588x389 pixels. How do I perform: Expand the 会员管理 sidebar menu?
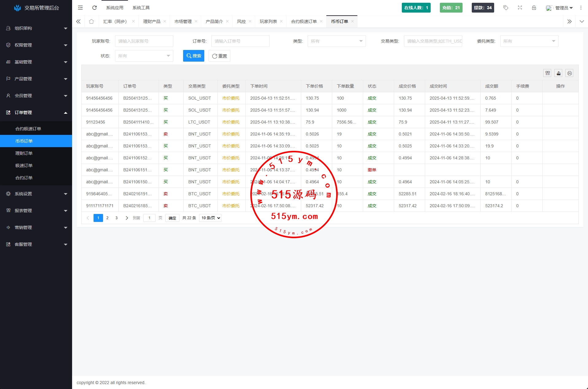coord(36,96)
